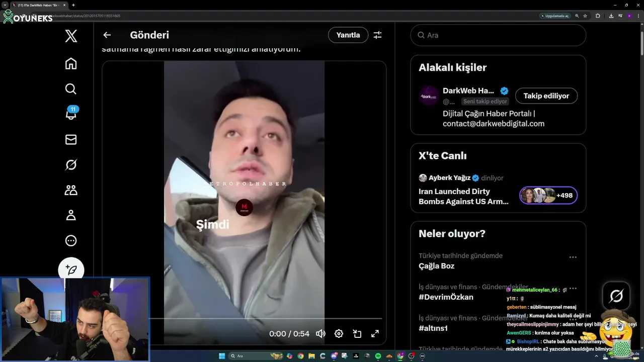The width and height of the screenshot is (644, 362).
Task: Open Notifications bell with 11 badge
Action: click(71, 114)
